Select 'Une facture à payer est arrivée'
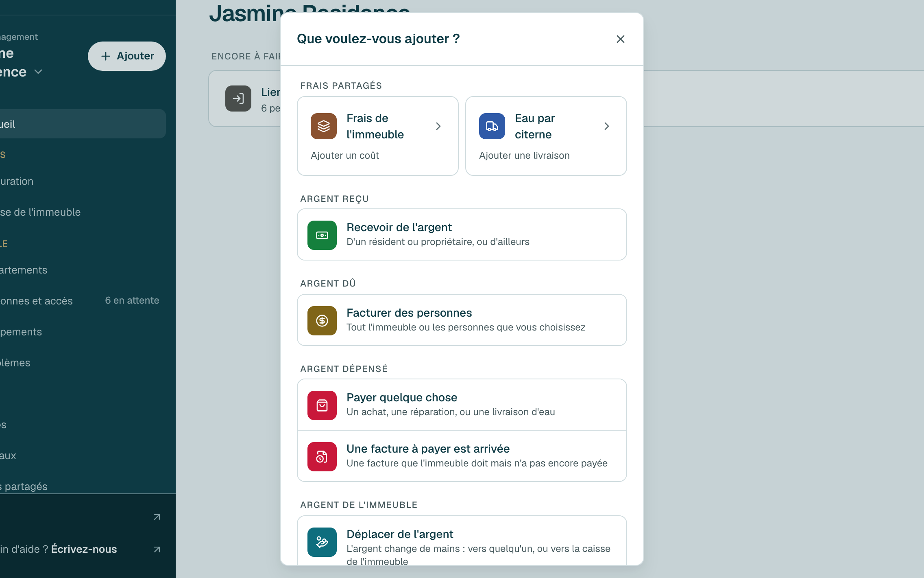The image size is (924, 578). (462, 456)
